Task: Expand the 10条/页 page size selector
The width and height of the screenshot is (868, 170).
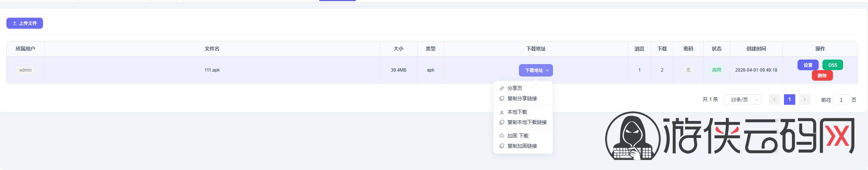Action: 742,100
